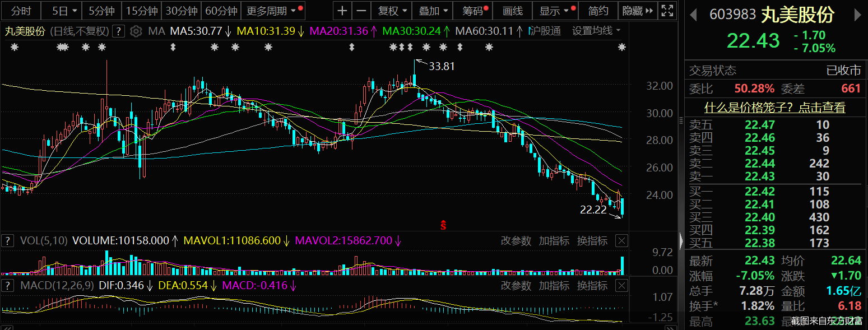This screenshot has height=330, width=868.
Task: Click the 丸美股份 name in the quote panel
Action: [797, 15]
